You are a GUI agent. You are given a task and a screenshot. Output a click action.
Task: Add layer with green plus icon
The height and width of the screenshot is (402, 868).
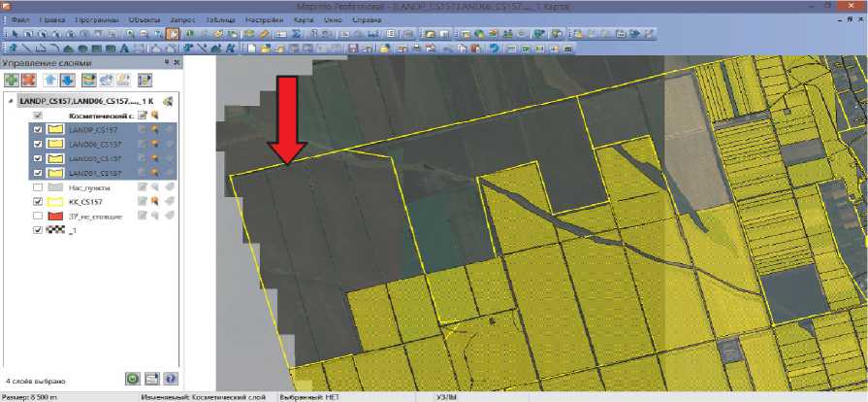[12, 80]
